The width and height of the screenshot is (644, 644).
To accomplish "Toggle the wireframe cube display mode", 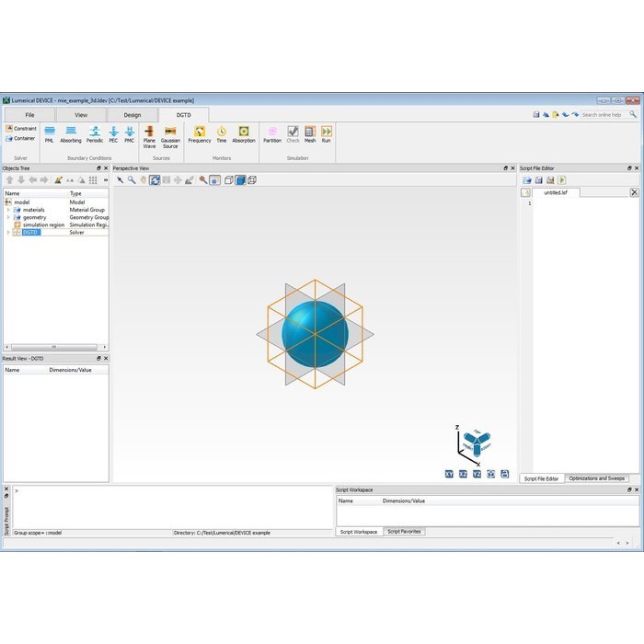I will tap(252, 180).
